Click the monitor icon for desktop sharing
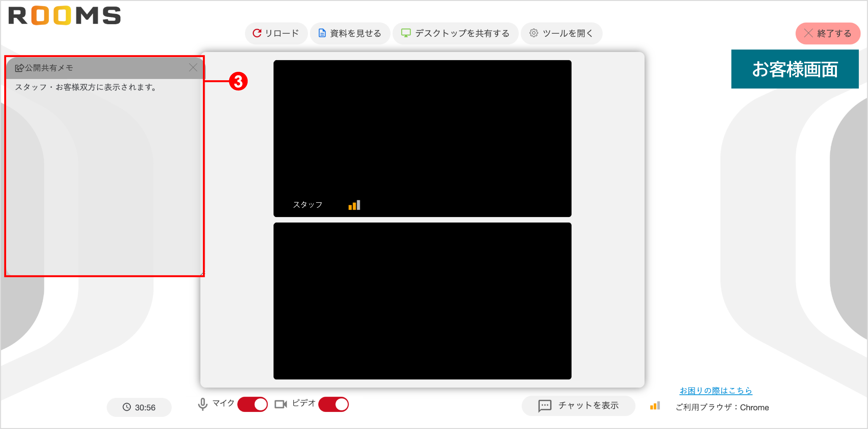Screen dimensions: 868x429 pyautogui.click(x=406, y=33)
